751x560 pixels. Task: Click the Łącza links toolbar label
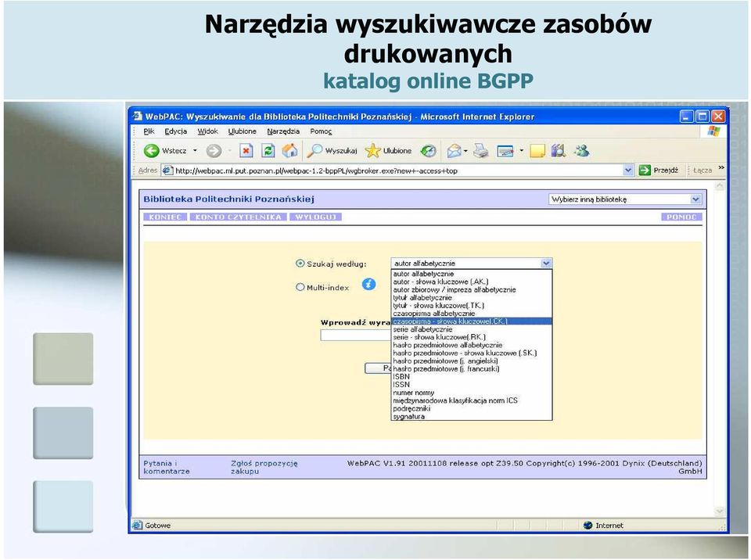coord(702,170)
